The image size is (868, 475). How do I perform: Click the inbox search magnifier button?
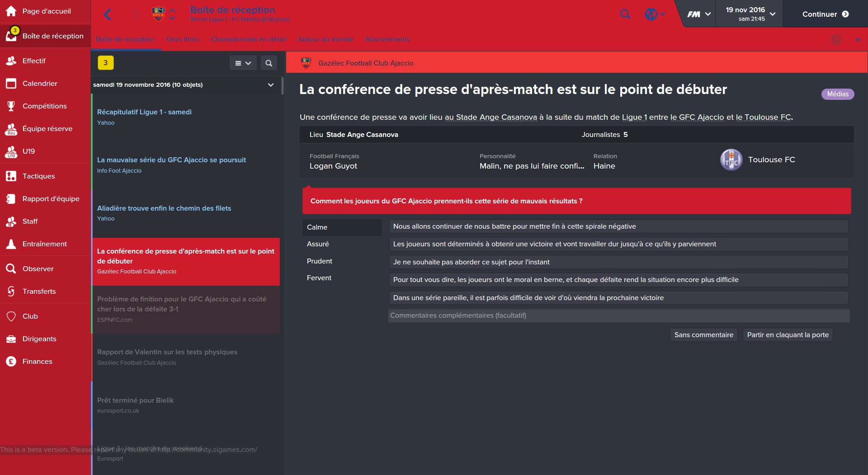(x=269, y=63)
